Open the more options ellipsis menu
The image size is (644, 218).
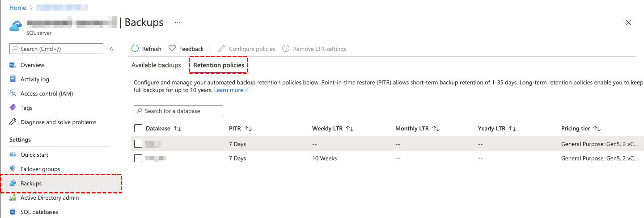click(x=178, y=22)
